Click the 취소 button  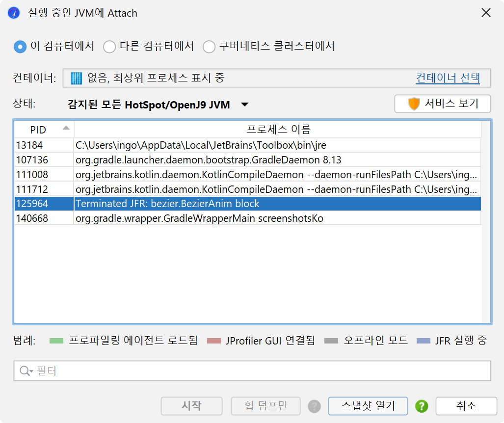[x=466, y=406]
